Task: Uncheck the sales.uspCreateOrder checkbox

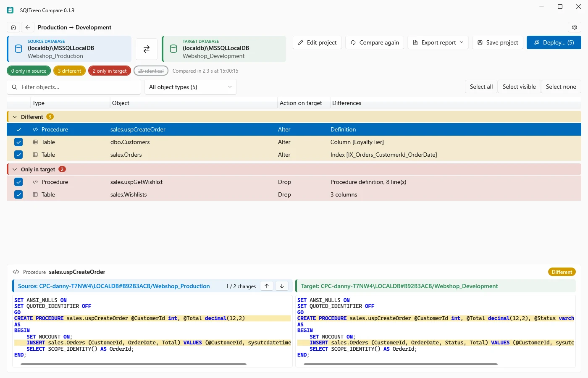Action: pos(18,129)
